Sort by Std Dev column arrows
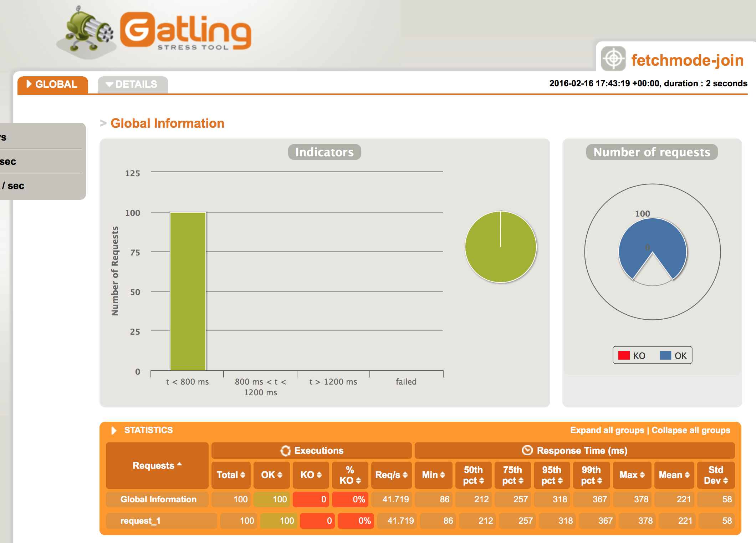The height and width of the screenshot is (543, 756). point(726,481)
